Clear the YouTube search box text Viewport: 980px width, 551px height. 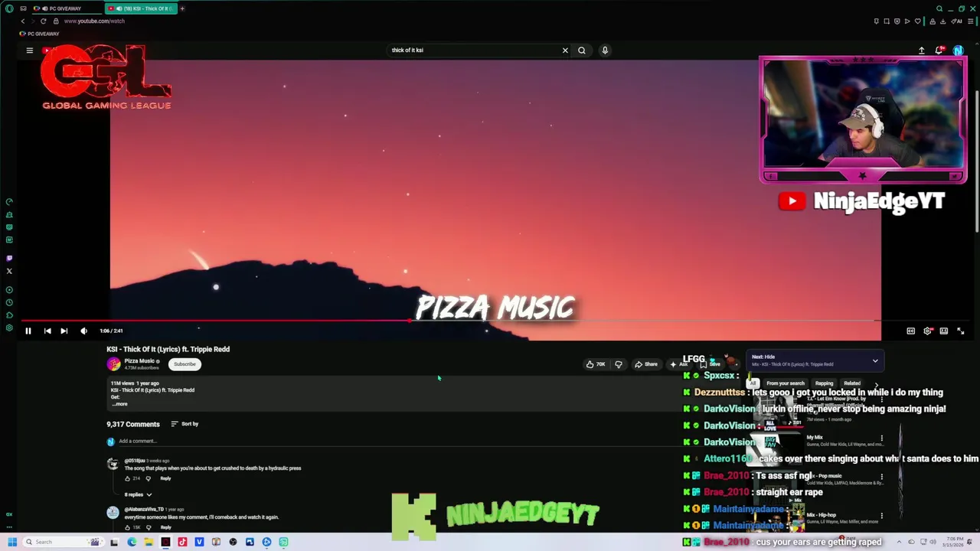pyautogui.click(x=565, y=51)
